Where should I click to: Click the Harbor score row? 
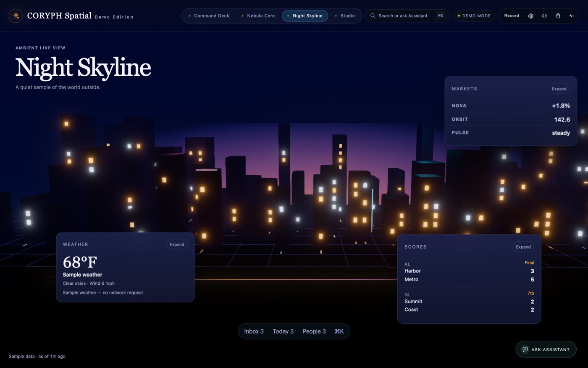click(x=469, y=271)
